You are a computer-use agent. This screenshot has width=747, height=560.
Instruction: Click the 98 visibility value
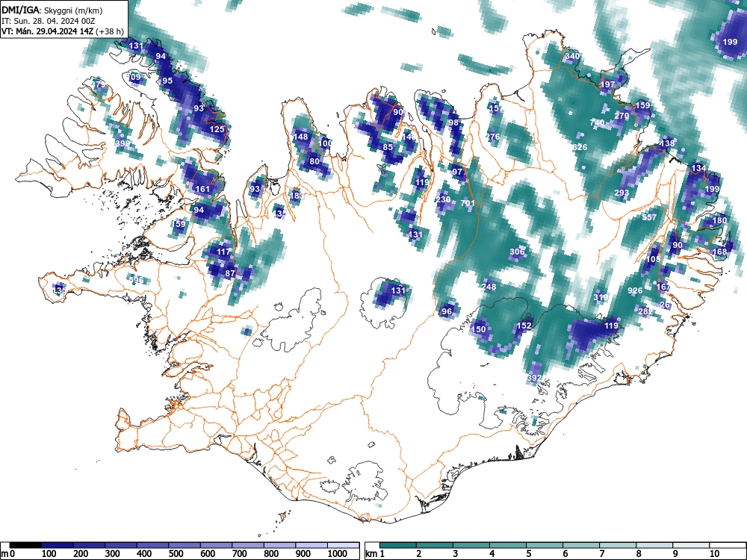click(x=453, y=122)
